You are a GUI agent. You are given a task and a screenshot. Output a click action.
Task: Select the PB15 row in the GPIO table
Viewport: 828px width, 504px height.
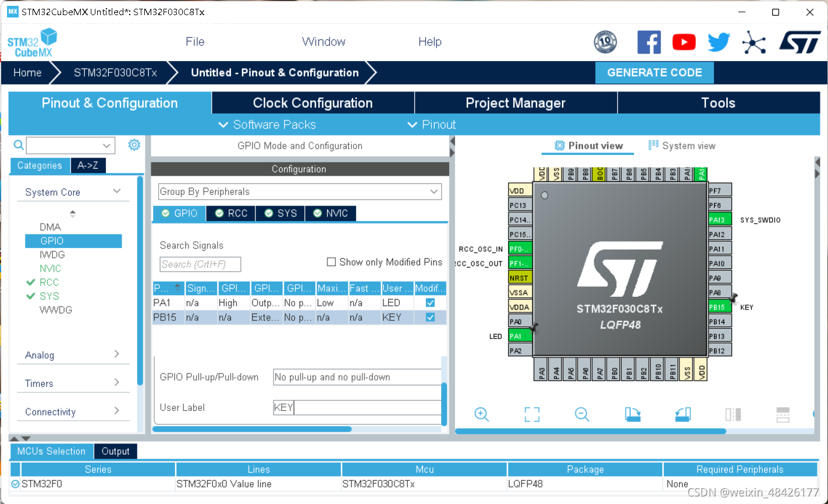coord(300,317)
